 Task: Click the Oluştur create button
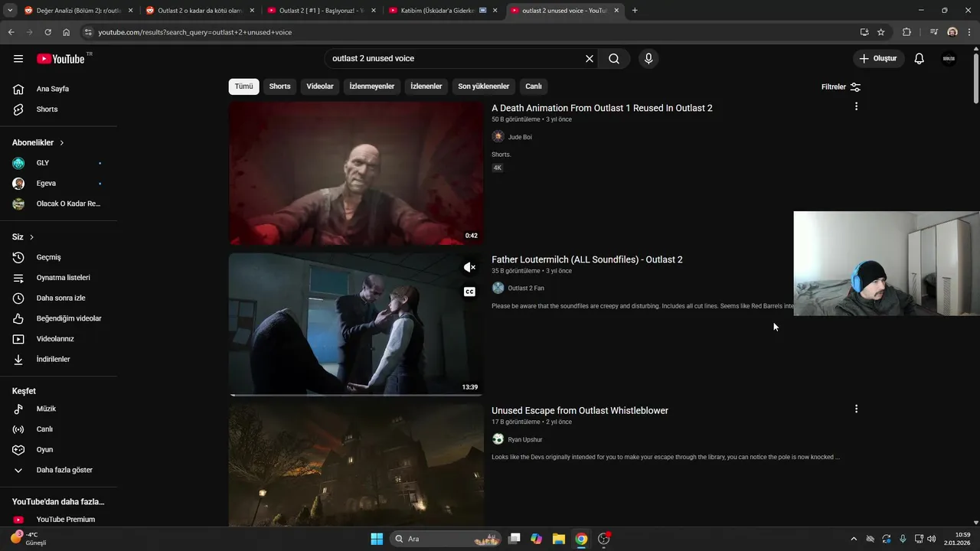pyautogui.click(x=879, y=59)
